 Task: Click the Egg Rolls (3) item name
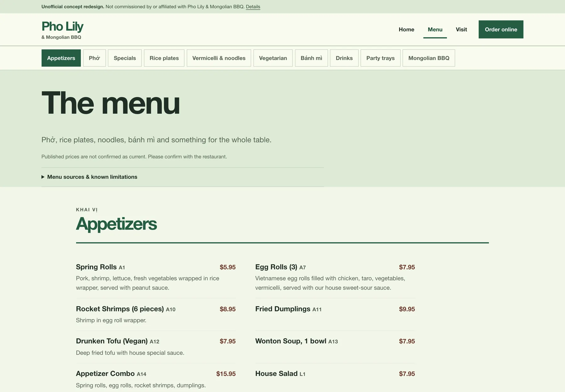(x=276, y=267)
